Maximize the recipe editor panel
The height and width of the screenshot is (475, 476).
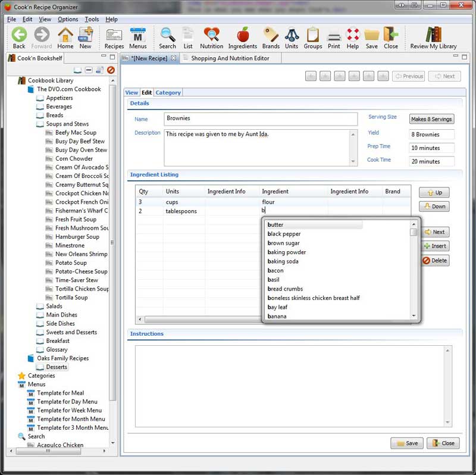click(464, 57)
